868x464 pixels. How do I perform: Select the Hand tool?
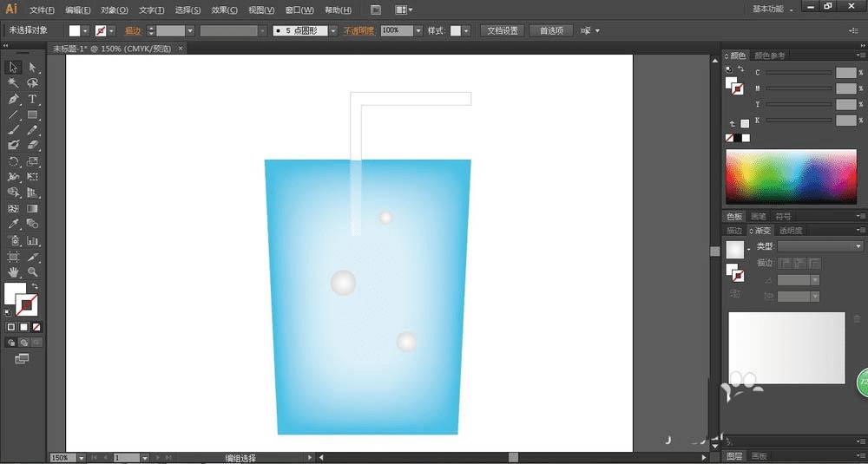[14, 272]
